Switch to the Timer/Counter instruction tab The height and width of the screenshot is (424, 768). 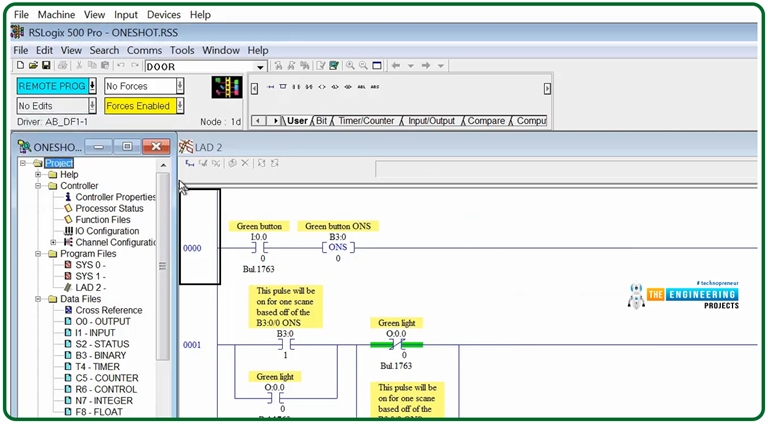point(366,121)
